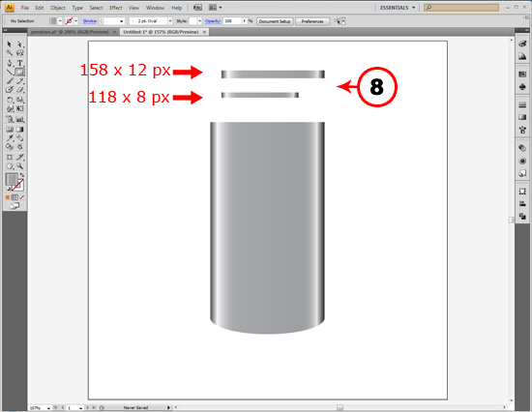Screen dimensions: 532x412
Task: Open the Pathfinder panel icon
Action: click(522, 217)
